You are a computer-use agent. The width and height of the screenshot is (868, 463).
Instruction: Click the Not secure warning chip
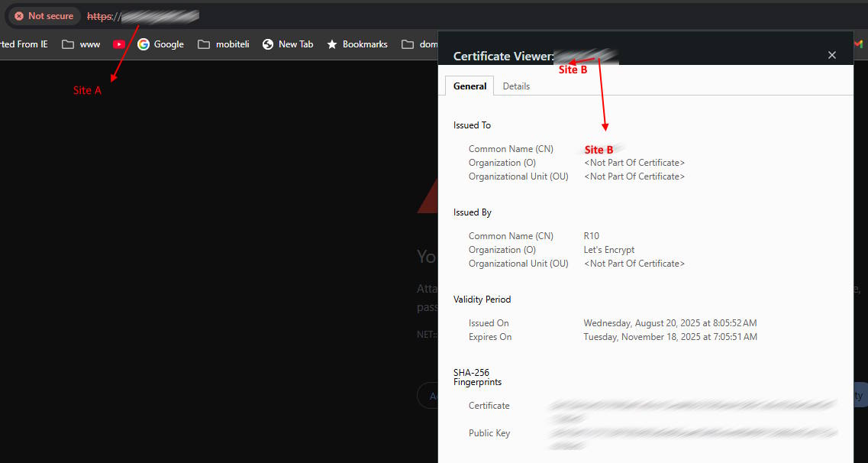[x=44, y=16]
